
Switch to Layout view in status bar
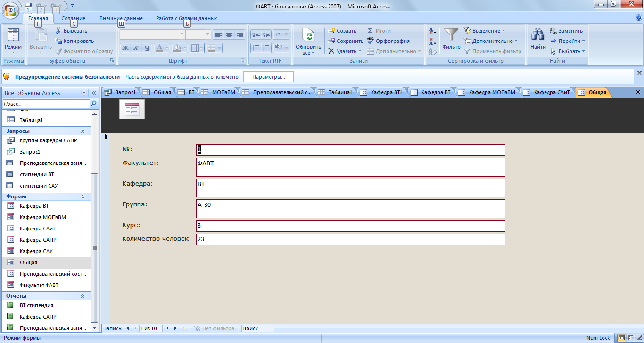pos(630,338)
